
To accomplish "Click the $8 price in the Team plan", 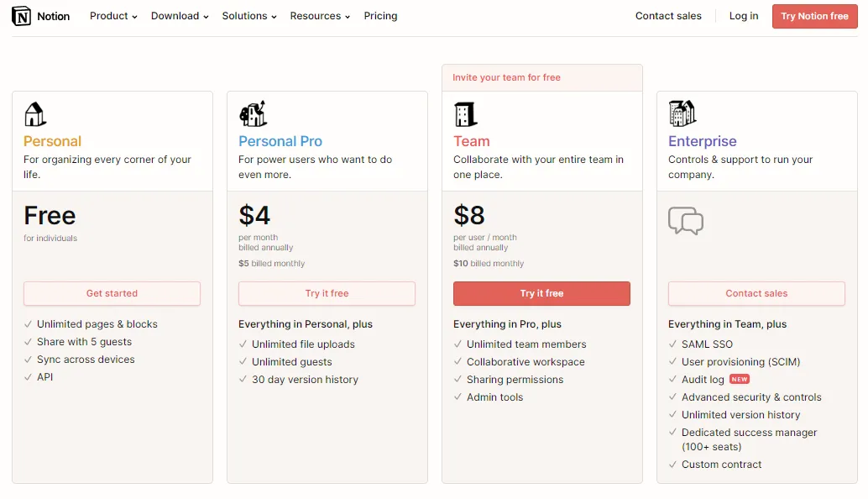I will pyautogui.click(x=469, y=215).
